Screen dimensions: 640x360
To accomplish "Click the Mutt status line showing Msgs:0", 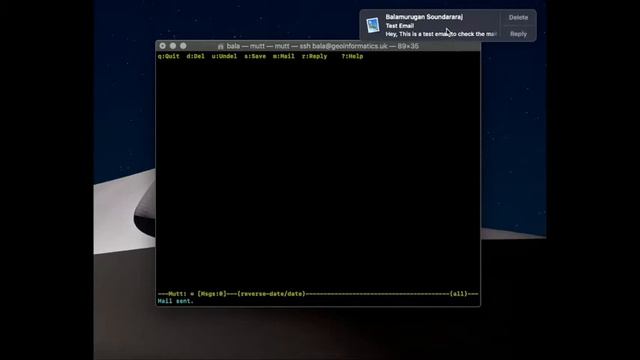I will 318,294.
